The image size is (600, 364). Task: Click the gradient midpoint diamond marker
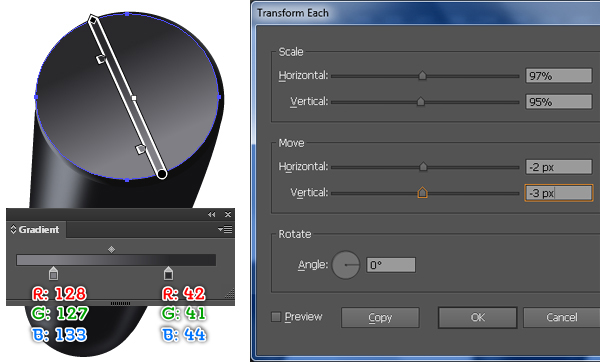(111, 250)
